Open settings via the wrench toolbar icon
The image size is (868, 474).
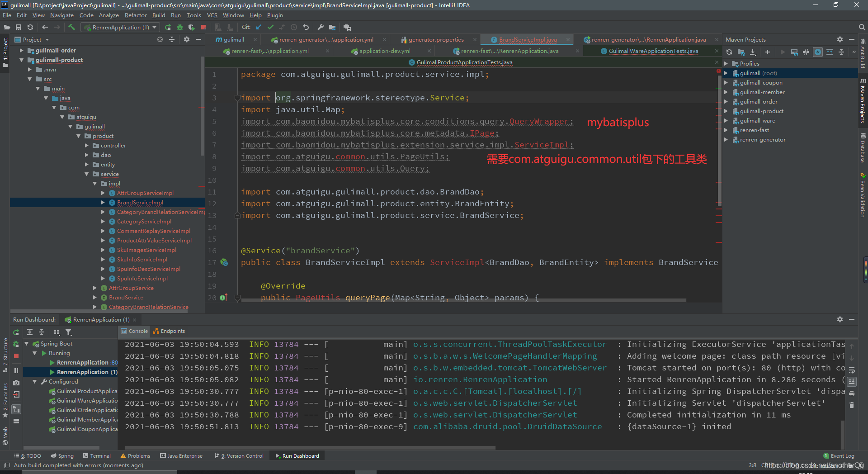pyautogui.click(x=321, y=27)
